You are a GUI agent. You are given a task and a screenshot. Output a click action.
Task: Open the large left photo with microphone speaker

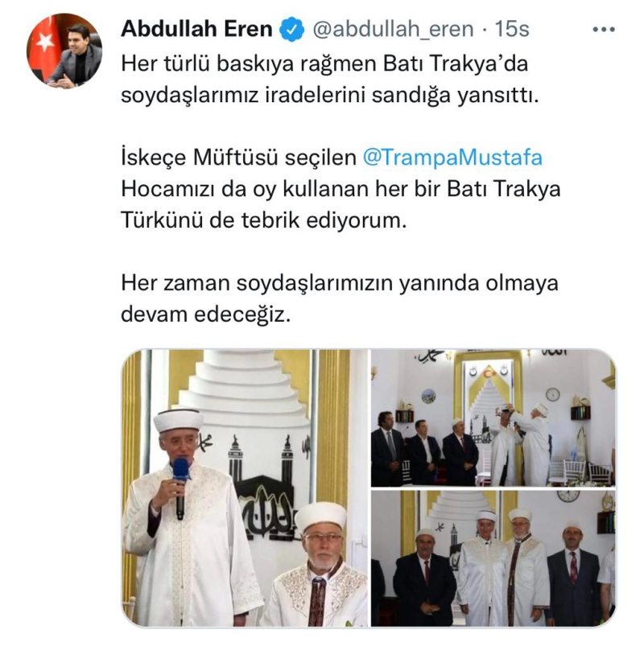tap(245, 488)
